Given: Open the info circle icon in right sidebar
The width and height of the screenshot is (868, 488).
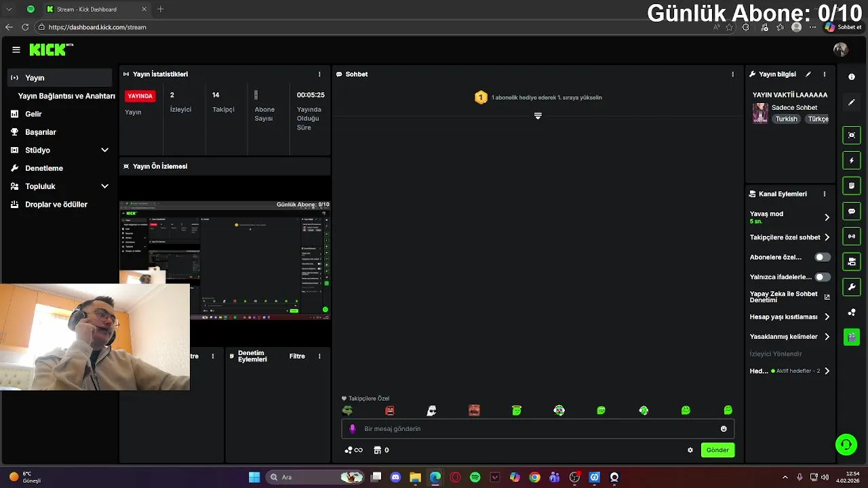Looking at the screenshot, I should 852,77.
